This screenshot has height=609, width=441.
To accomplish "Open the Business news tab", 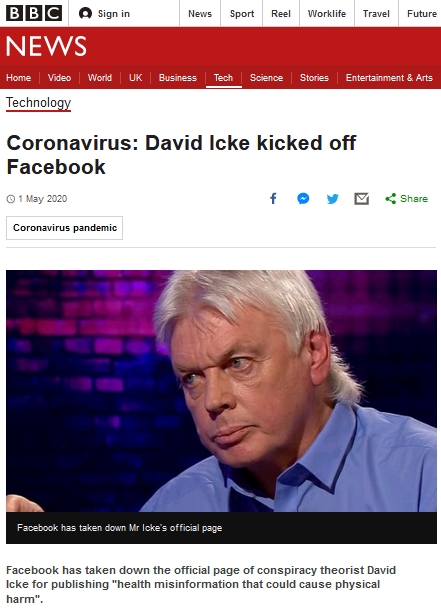I will (x=178, y=78).
